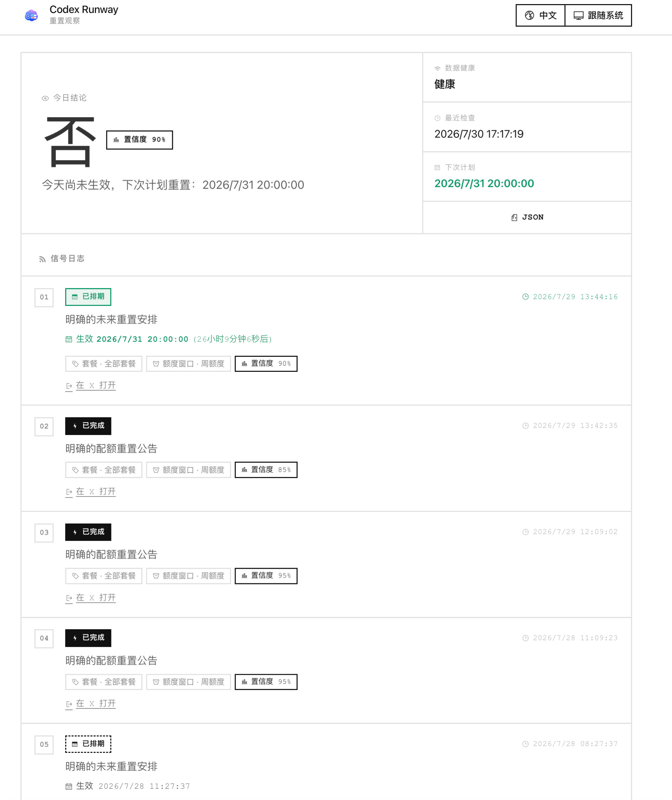Image resolution: width=672 pixels, height=800 pixels.
Task: Click the monitor icon beside 跟随系统
Action: [578, 16]
